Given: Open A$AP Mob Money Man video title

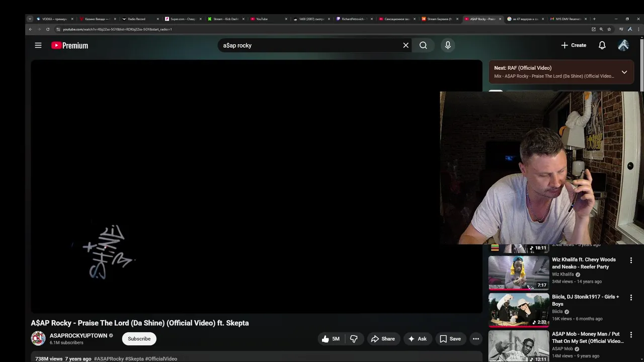Looking at the screenshot, I should 588,337.
